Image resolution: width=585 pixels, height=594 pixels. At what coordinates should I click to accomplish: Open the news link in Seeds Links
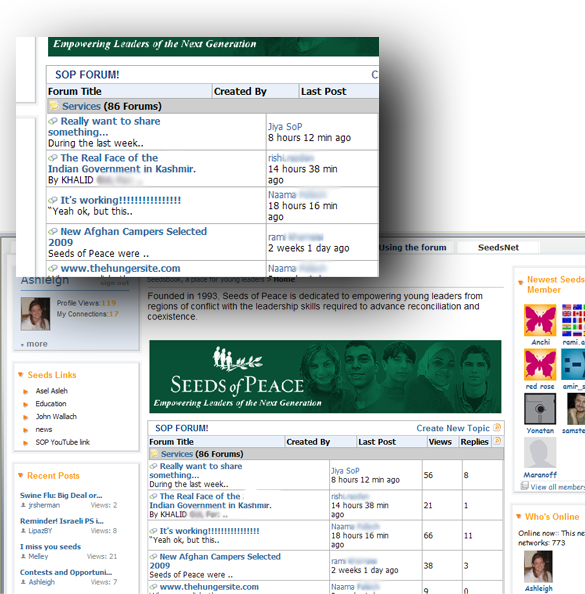(44, 430)
